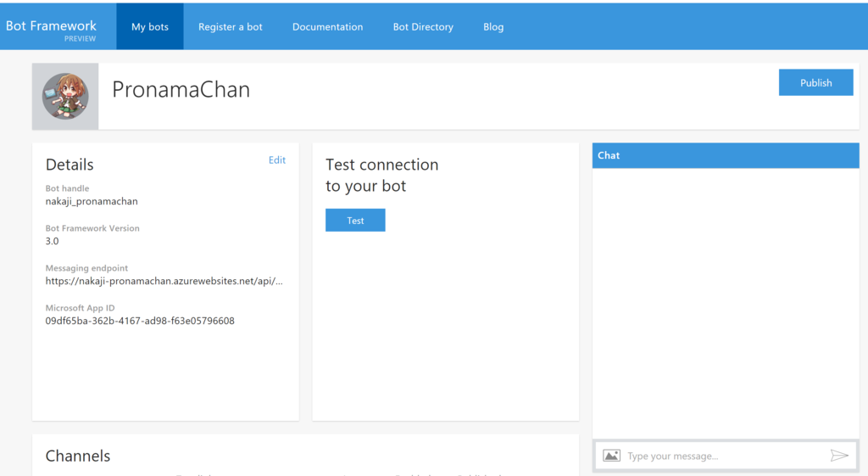This screenshot has height=476, width=868.
Task: Click the Microsoft App ID label
Action: point(81,308)
